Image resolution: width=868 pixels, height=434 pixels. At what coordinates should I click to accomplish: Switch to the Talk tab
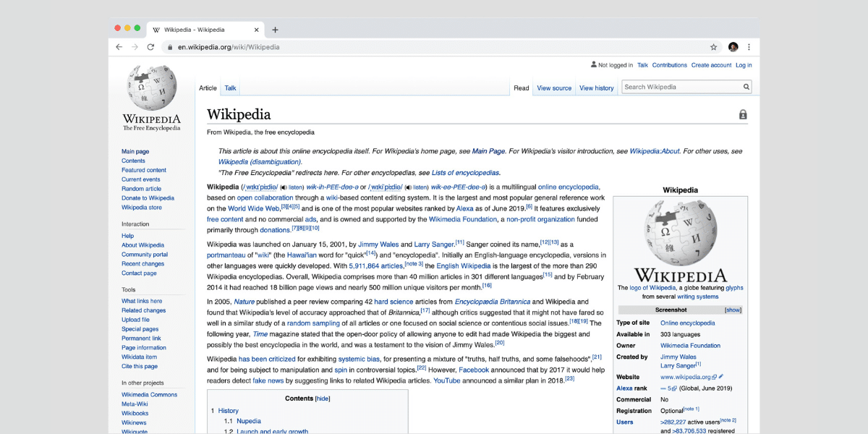pyautogui.click(x=230, y=88)
